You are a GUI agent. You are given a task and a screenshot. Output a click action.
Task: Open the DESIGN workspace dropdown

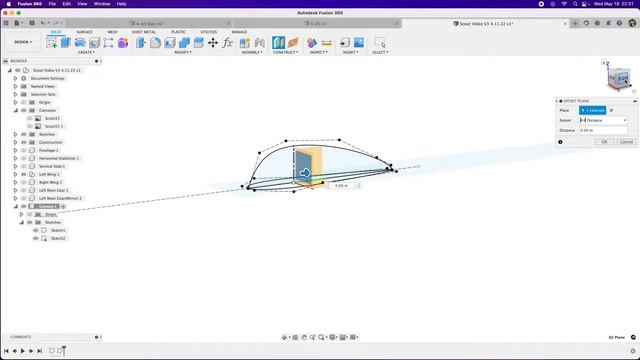(23, 42)
